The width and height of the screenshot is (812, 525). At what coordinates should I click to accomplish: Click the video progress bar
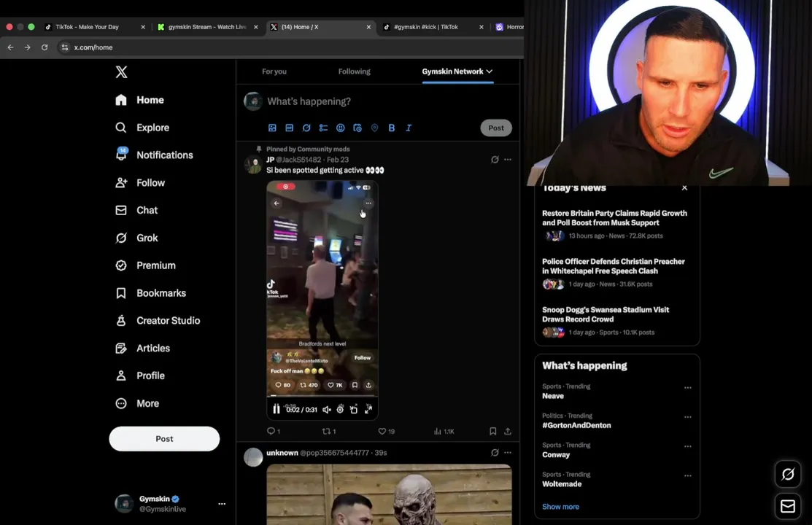(322, 396)
